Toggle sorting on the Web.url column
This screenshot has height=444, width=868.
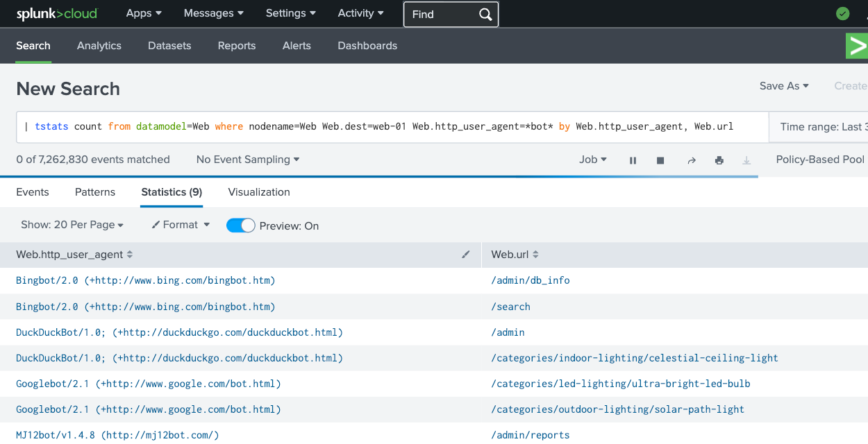[537, 254]
